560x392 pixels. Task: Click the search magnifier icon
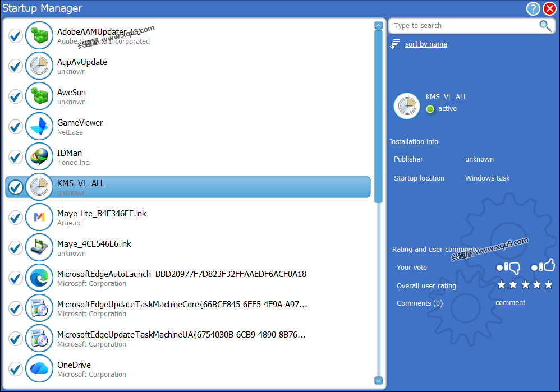pyautogui.click(x=544, y=26)
